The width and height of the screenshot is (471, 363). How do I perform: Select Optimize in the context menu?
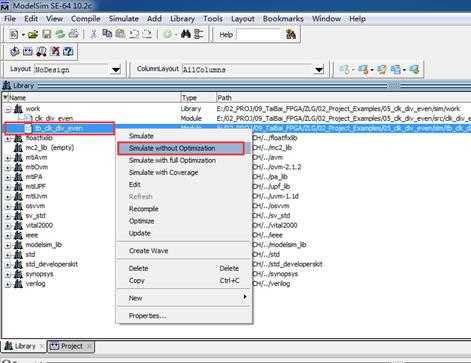click(x=184, y=221)
